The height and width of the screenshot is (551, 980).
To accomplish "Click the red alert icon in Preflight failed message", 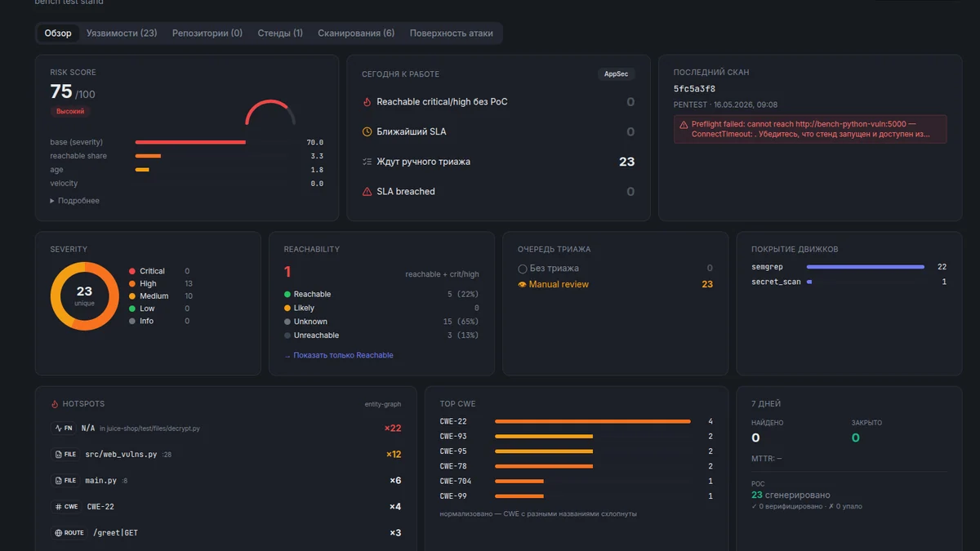I will coord(684,125).
